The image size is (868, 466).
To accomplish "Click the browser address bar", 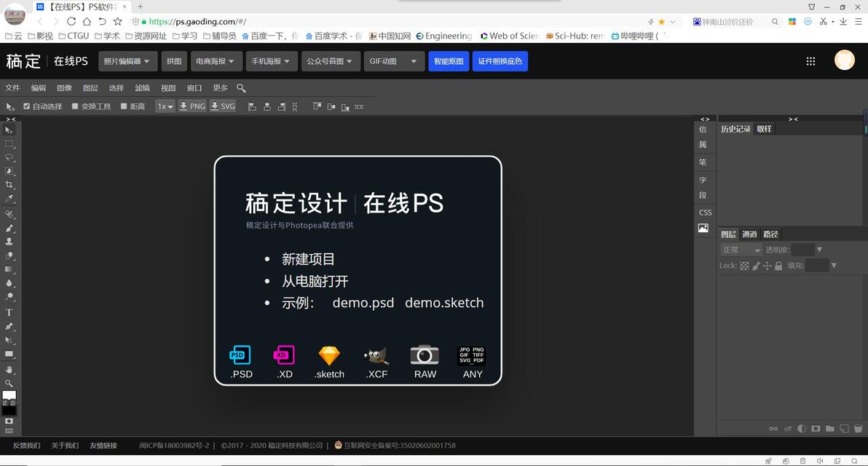I will 387,22.
